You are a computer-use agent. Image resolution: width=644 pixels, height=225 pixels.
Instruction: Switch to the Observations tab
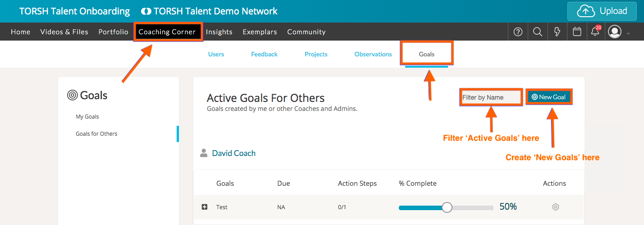[373, 54]
